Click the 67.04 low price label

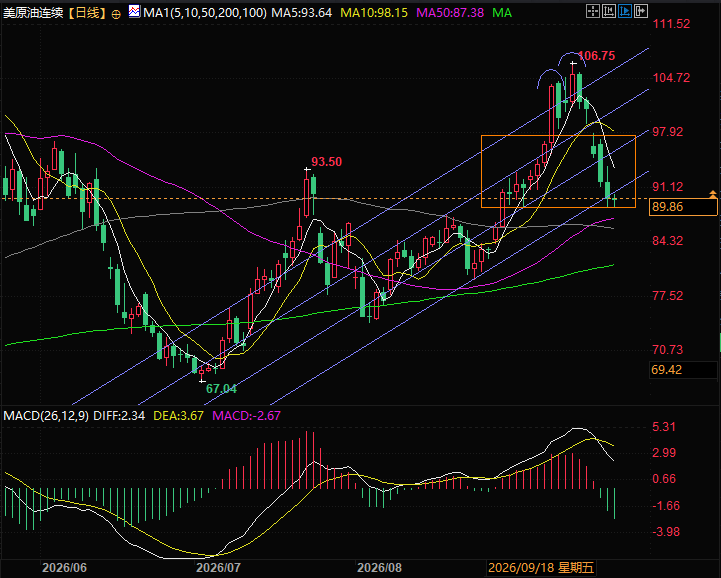coord(221,389)
